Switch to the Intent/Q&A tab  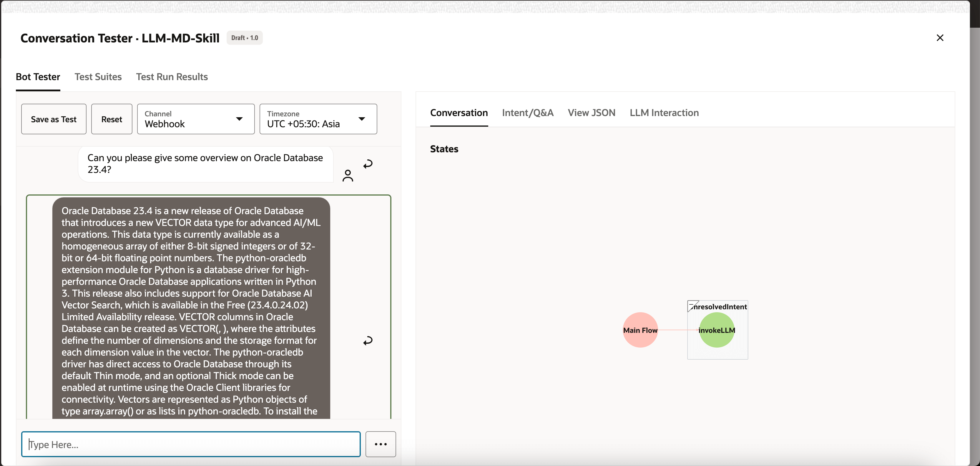click(x=527, y=113)
